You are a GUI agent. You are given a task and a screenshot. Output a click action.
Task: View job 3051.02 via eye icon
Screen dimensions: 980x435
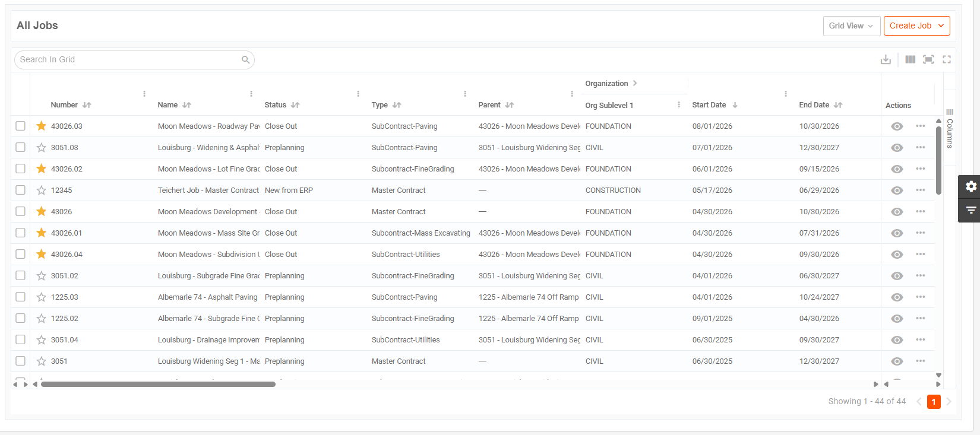point(897,276)
